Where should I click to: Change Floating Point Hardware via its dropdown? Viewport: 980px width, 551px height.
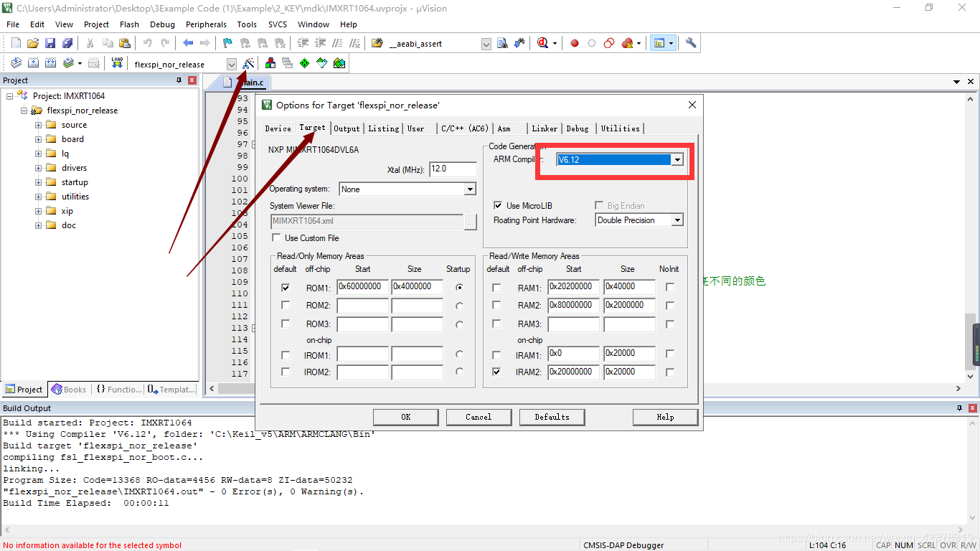(677, 220)
